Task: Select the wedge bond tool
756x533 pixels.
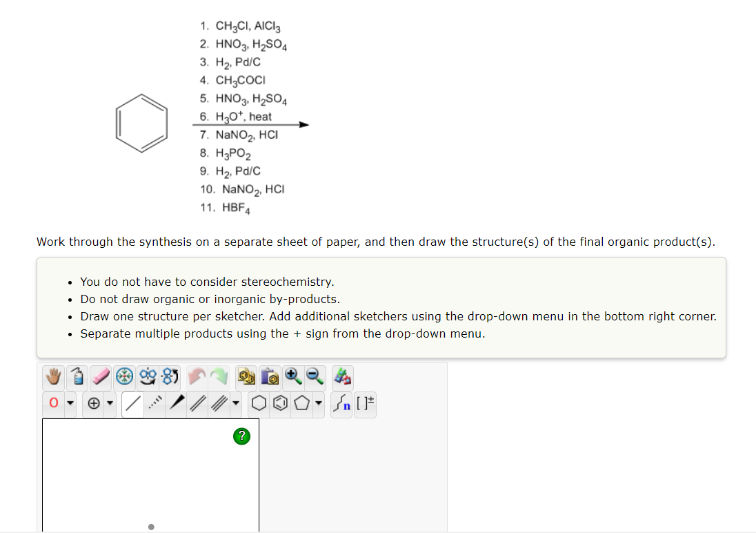Action: pyautogui.click(x=177, y=403)
